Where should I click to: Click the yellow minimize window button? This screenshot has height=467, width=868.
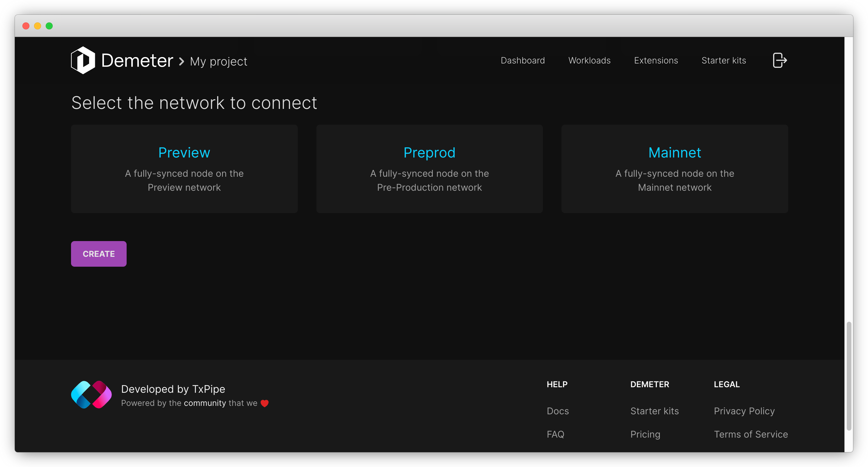37,26
